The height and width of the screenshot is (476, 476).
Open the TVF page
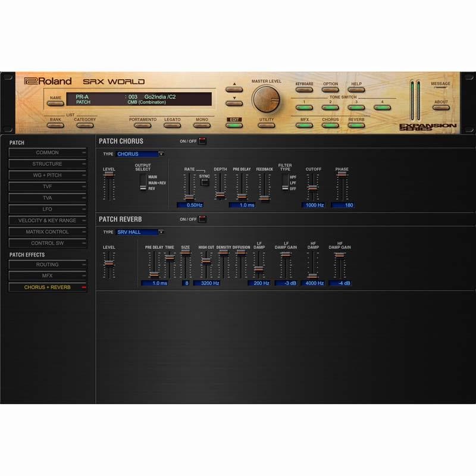click(x=48, y=186)
